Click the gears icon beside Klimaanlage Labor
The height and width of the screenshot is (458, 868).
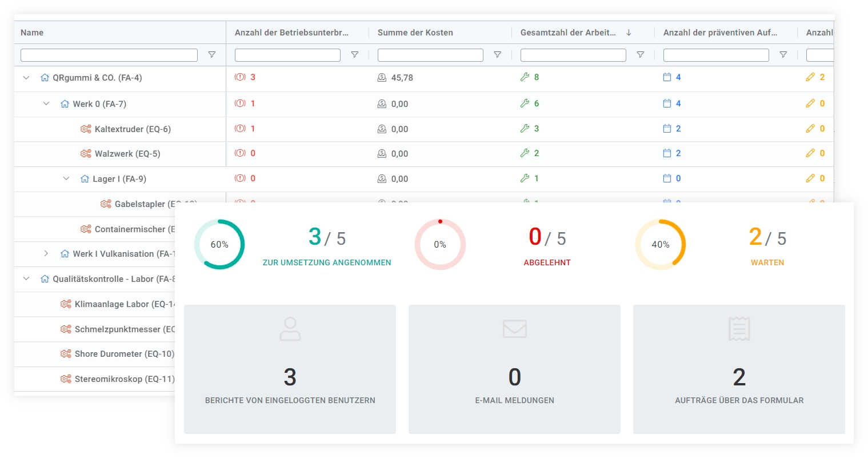click(x=66, y=304)
